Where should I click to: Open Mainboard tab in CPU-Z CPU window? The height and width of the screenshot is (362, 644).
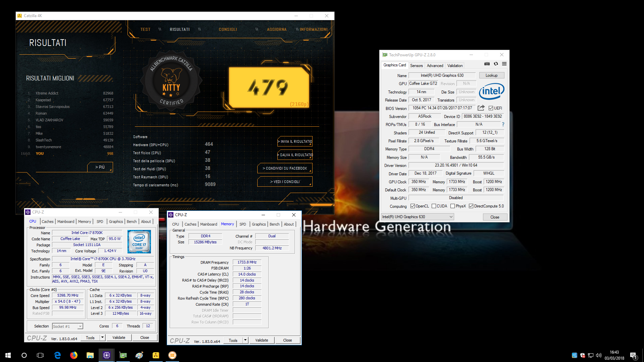point(66,222)
